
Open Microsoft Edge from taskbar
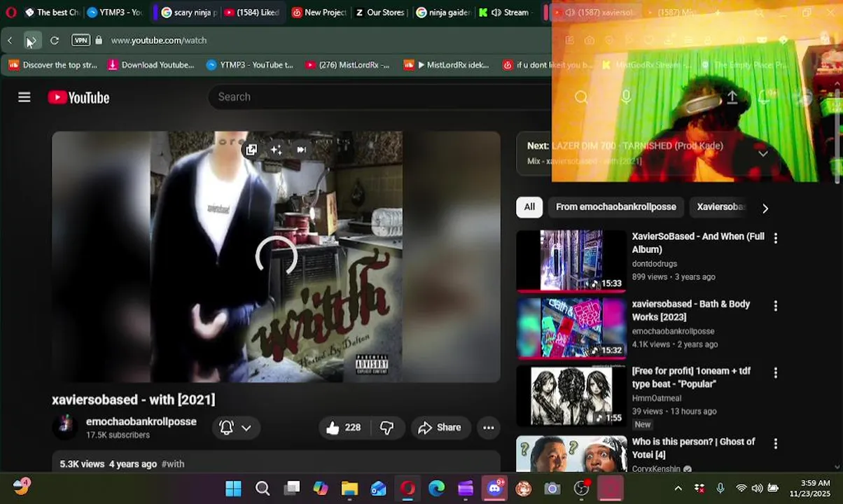436,488
